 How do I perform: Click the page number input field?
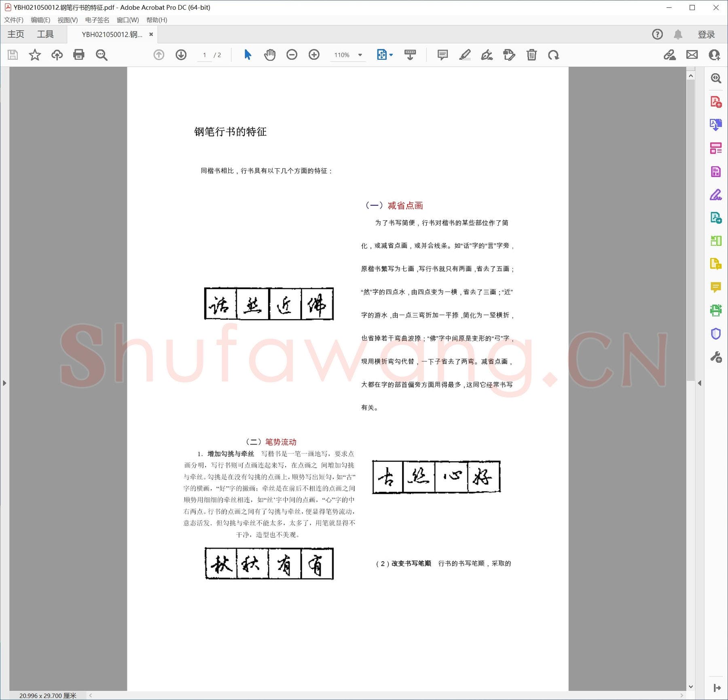(x=205, y=55)
